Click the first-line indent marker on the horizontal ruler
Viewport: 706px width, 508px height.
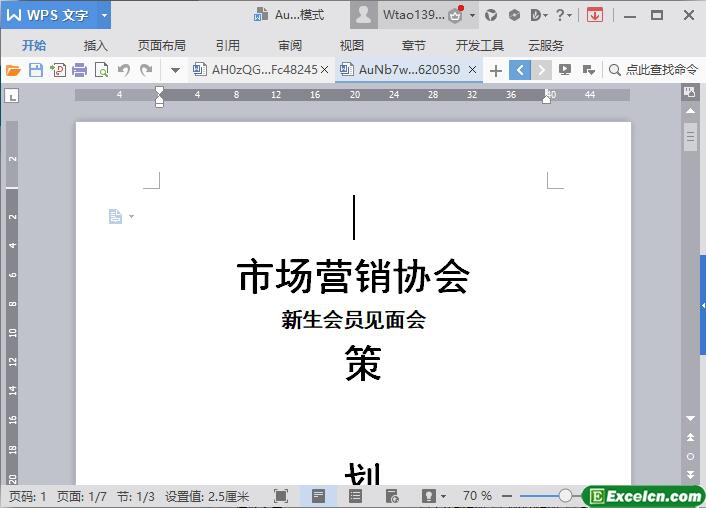(x=159, y=91)
